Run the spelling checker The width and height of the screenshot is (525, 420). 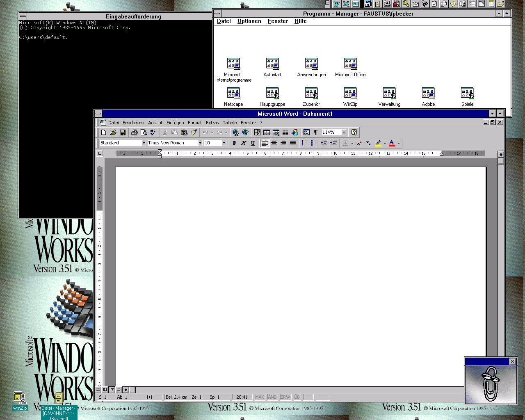pyautogui.click(x=153, y=132)
